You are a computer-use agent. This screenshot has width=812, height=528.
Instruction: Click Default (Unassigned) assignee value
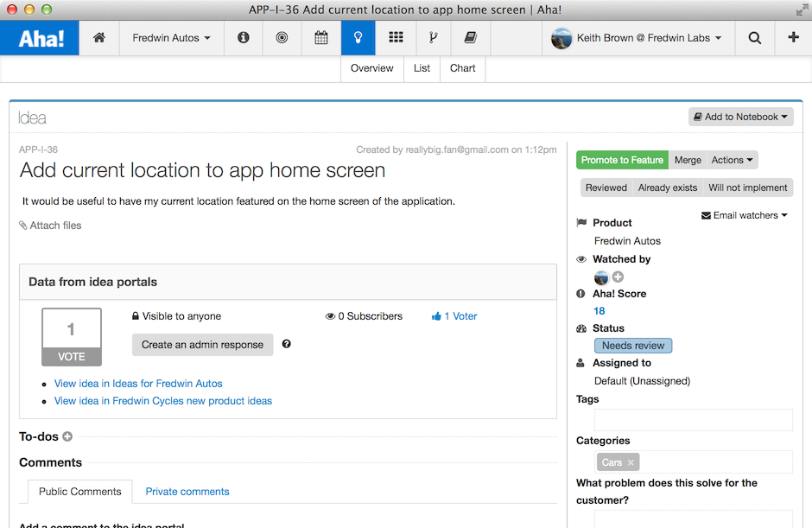point(642,381)
